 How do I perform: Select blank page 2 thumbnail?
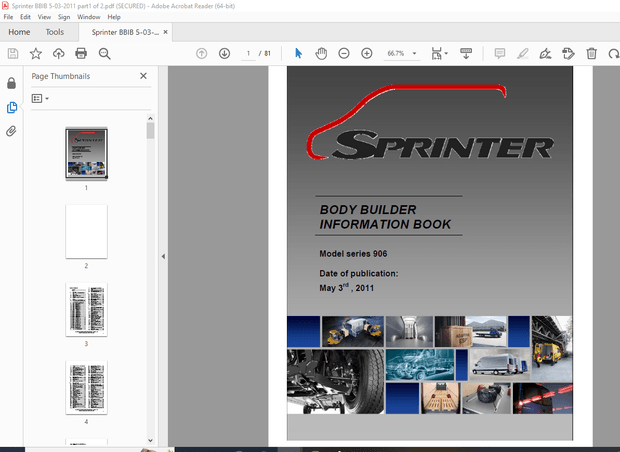(86, 232)
